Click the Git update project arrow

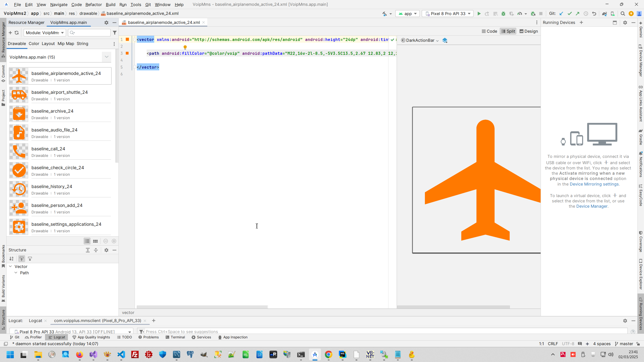coord(561,14)
